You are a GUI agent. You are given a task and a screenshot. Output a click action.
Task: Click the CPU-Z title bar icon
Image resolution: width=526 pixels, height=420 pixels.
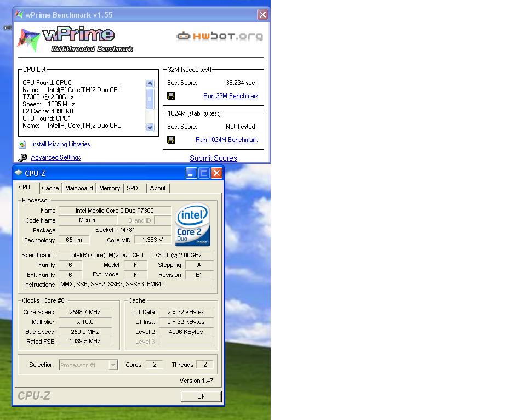coord(19,173)
